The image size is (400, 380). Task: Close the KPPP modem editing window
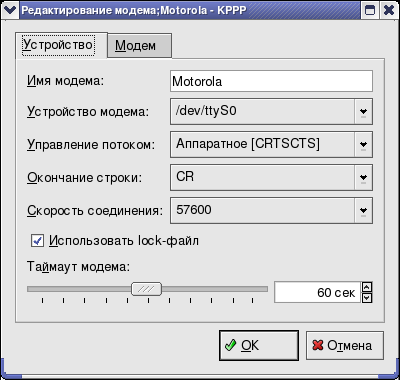point(389,10)
